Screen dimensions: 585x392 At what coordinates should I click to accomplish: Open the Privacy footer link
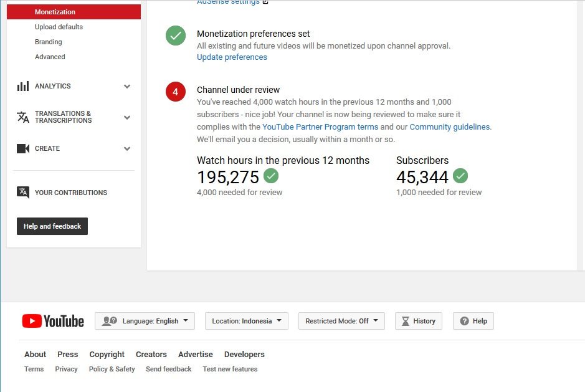(67, 369)
